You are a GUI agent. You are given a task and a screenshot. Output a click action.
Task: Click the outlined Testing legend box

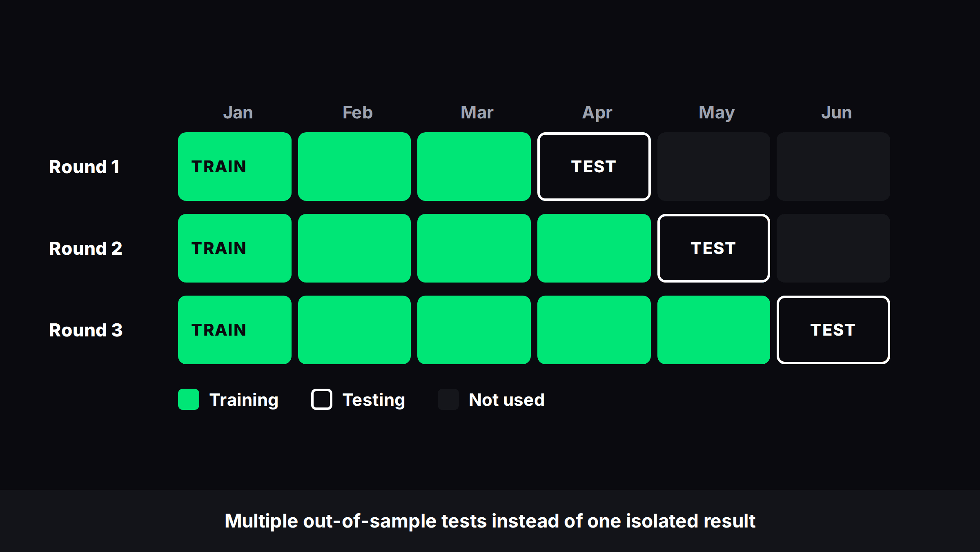pyautogui.click(x=322, y=399)
